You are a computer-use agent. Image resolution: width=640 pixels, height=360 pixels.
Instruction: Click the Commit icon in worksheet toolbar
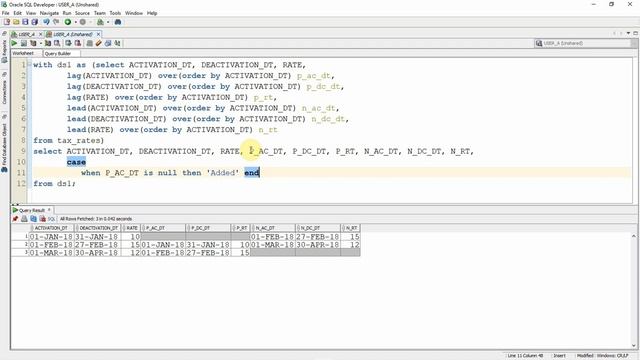coord(68,43)
